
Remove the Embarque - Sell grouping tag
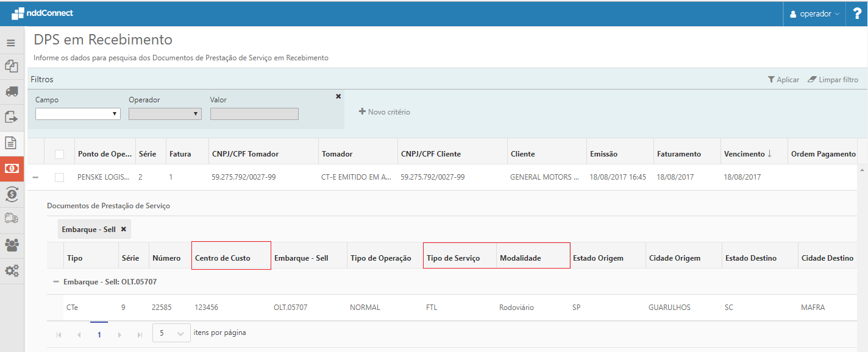[x=124, y=230]
